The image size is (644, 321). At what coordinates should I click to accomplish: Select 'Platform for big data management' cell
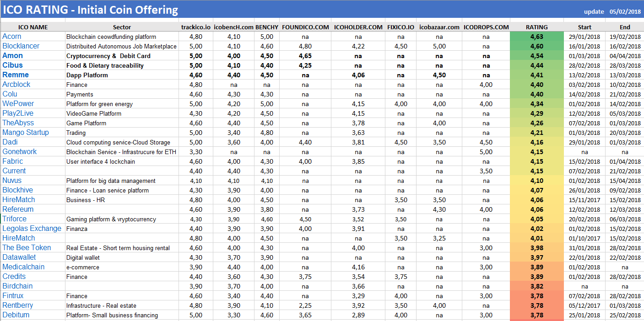pyautogui.click(x=111, y=181)
